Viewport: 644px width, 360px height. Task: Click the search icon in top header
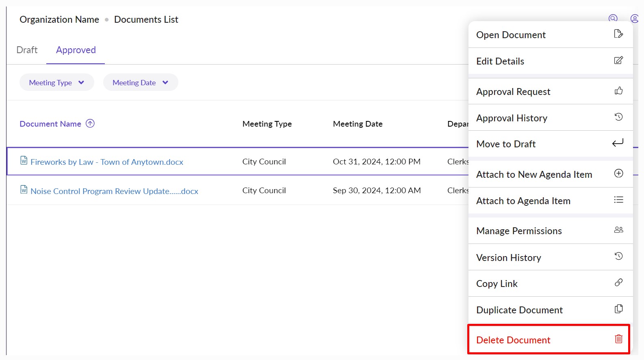pyautogui.click(x=613, y=18)
